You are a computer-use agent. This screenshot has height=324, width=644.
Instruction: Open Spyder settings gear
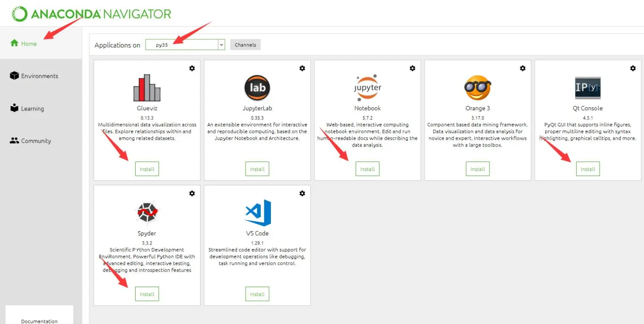192,193
